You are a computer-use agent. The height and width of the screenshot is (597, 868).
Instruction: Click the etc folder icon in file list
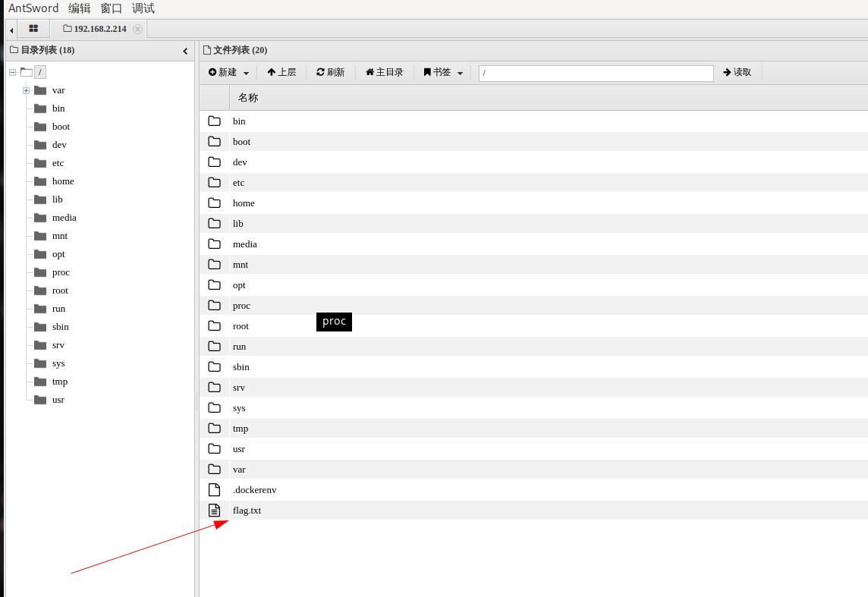point(215,183)
